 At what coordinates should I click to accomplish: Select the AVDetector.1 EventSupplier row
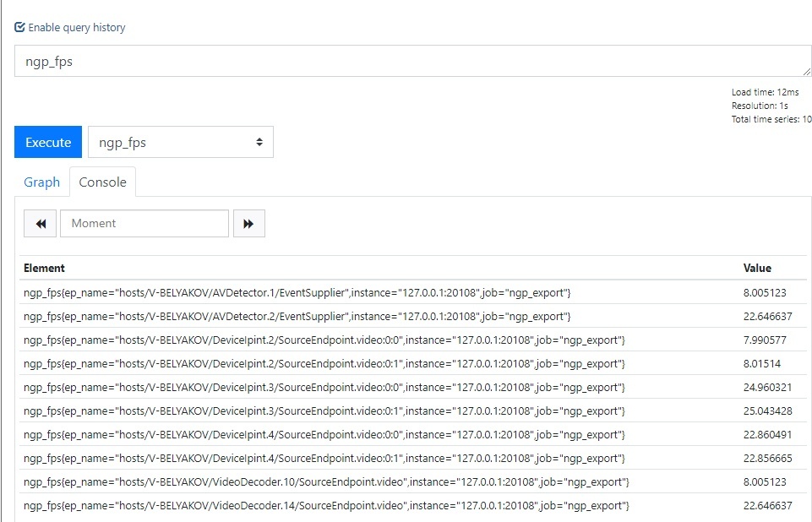(297, 292)
